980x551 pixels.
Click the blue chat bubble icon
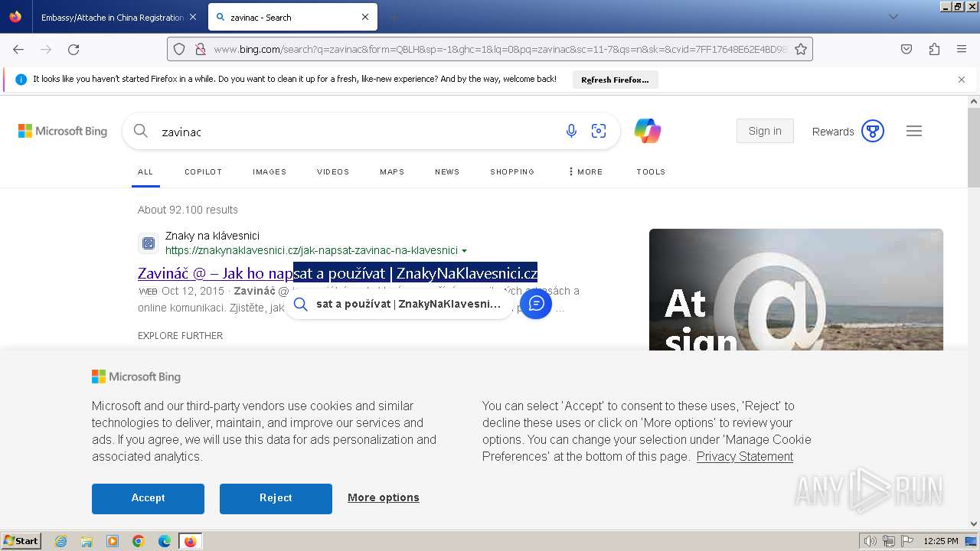pos(536,304)
